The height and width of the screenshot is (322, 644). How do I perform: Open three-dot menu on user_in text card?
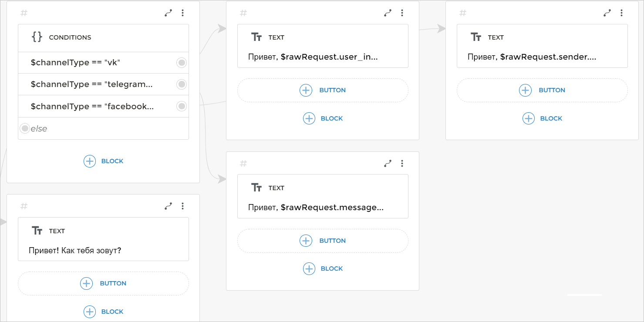[x=402, y=13]
